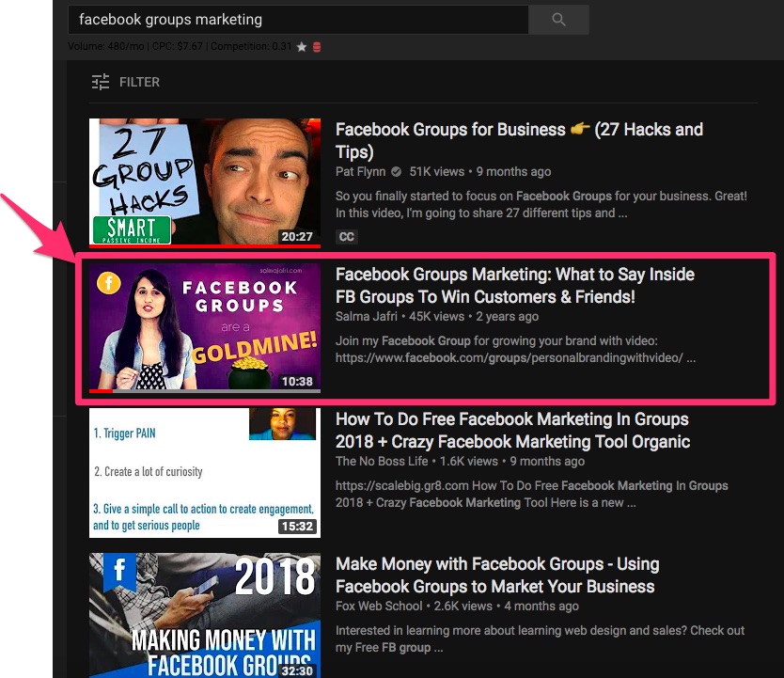Click the verified checkmark beside Pat Flynn

(x=396, y=172)
